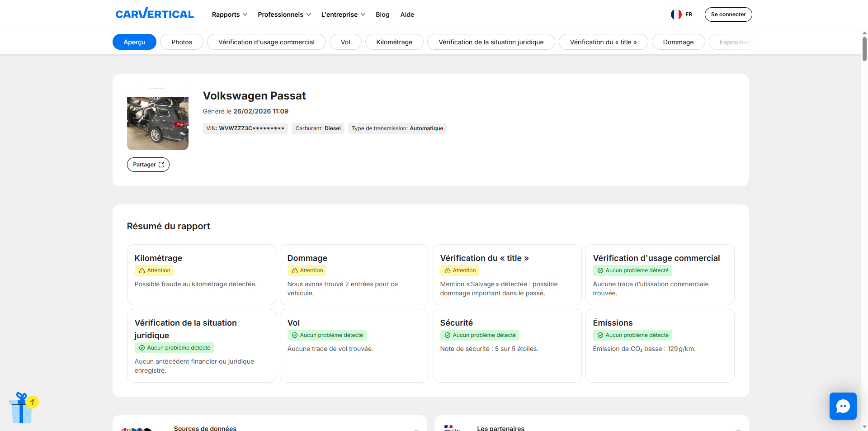The image size is (868, 431).
Task: Click Attention badge under Vérification du title
Action: click(460, 270)
